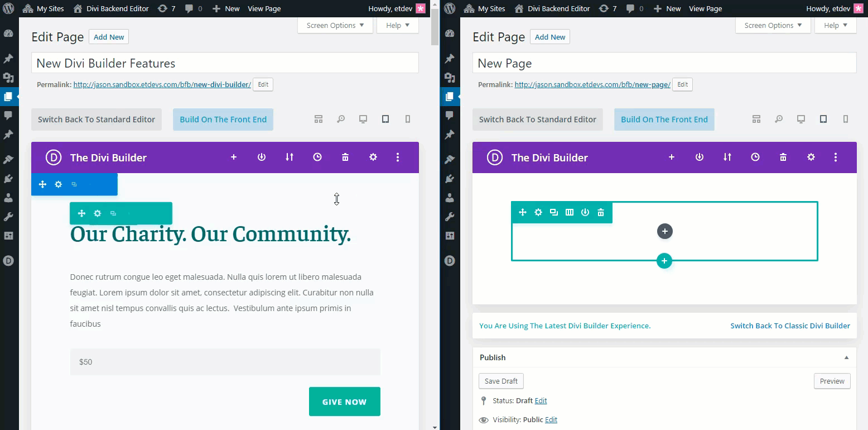Click permalink Edit button in Features page window
This screenshot has width=868, height=430.
pos(263,85)
